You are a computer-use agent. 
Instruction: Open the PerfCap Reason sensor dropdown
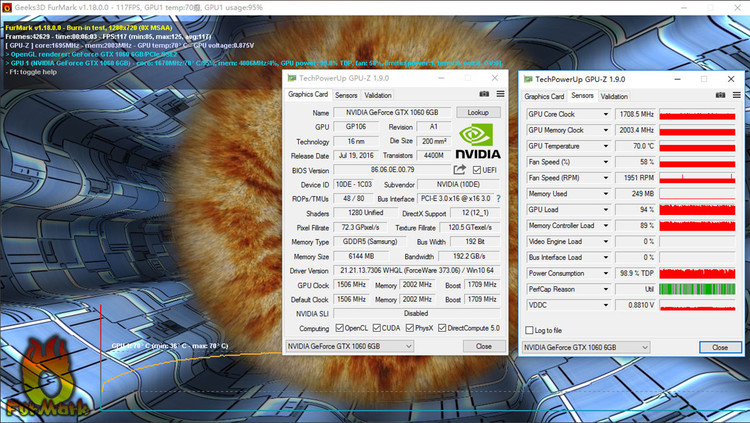click(x=606, y=289)
